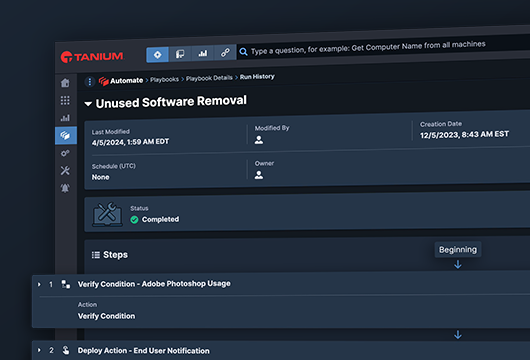Click the 'Steps' heading text

(116, 255)
